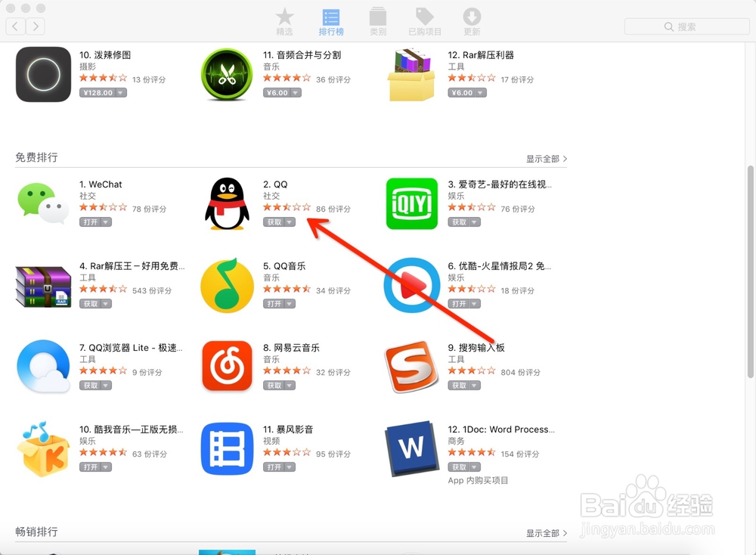Select the 78 份评分 text under WeChat
The width and height of the screenshot is (756, 555).
[149, 209]
